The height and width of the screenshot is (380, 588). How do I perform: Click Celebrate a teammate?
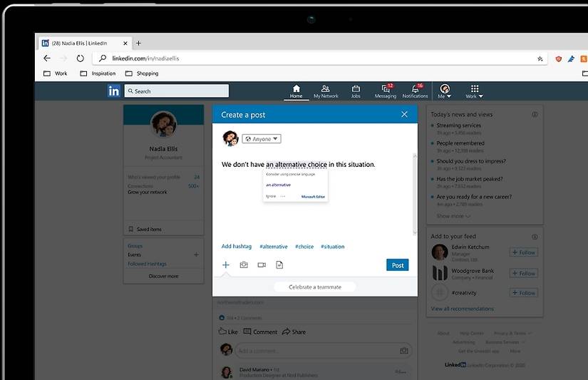[315, 287]
